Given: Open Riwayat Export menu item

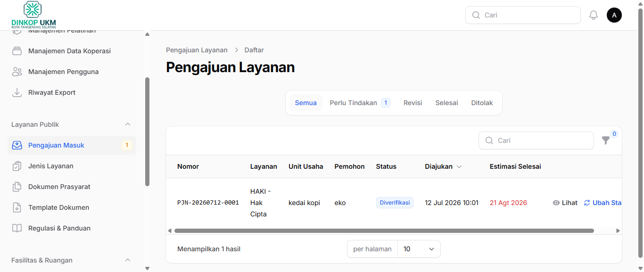Looking at the screenshot, I should tap(72, 92).
